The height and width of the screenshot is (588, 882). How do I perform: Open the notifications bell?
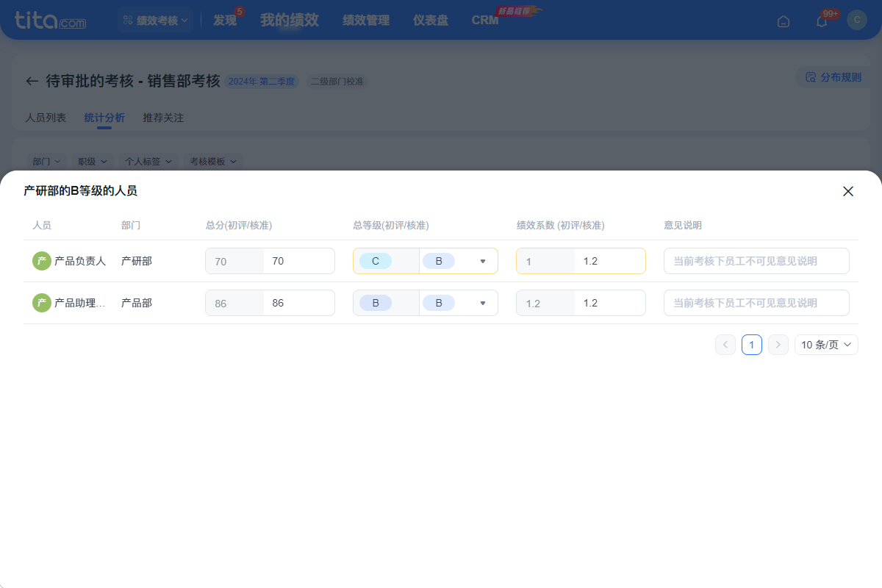[x=822, y=21]
